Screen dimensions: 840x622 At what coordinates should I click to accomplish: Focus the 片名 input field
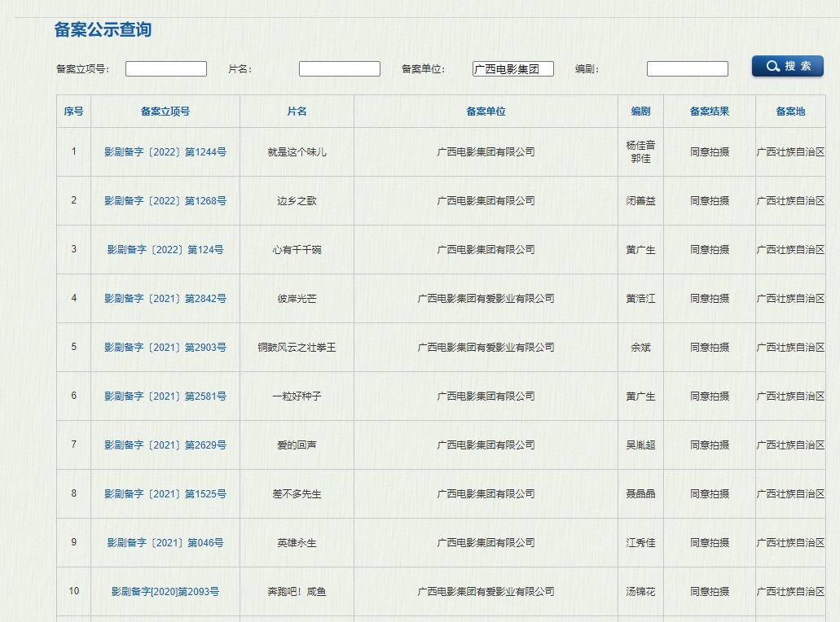tap(340, 68)
